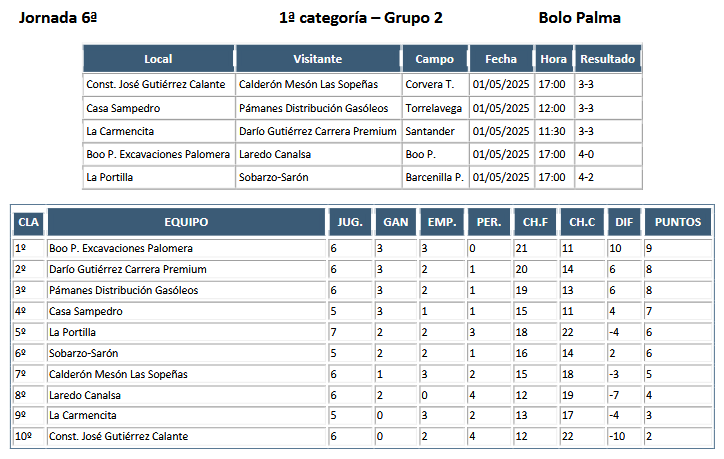The height and width of the screenshot is (459, 724).
Task: Click the EQUIPO header in standings
Action: click(x=187, y=222)
